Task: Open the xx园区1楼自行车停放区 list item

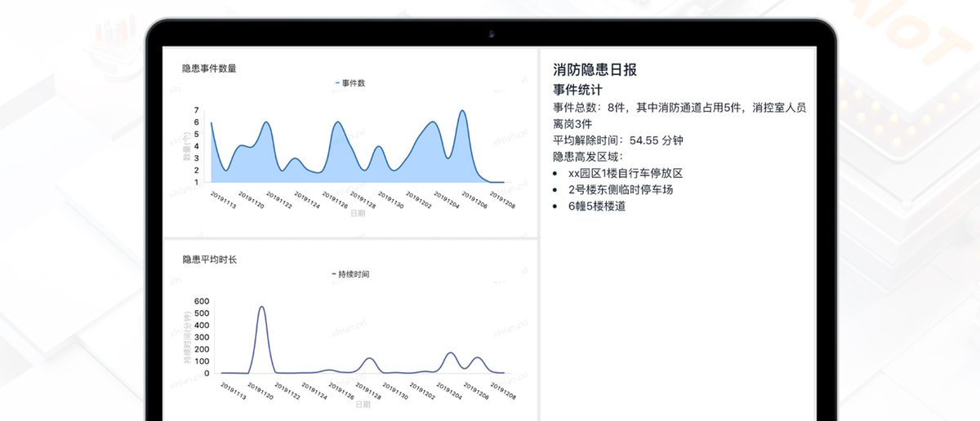Action: pyautogui.click(x=625, y=173)
